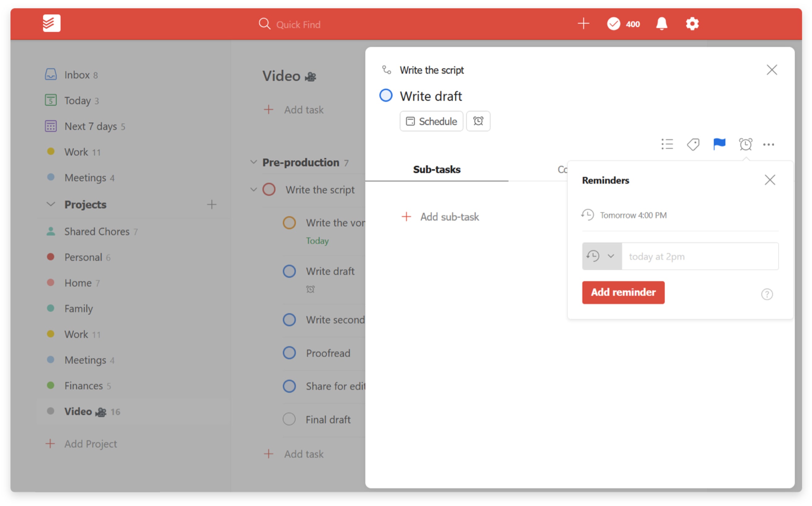Collapse the Projects list in sidebar
The image size is (812, 506).
[50, 204]
